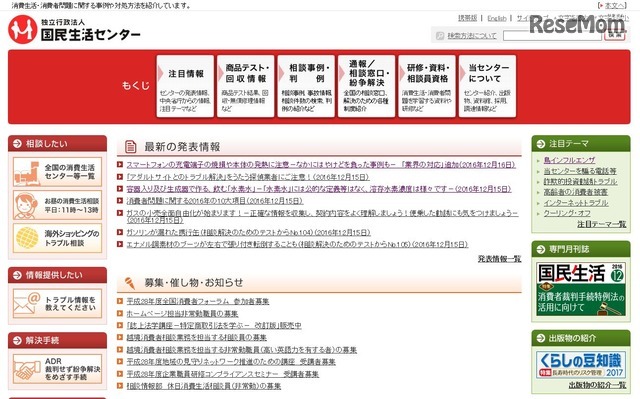
Task: Open 平成28年度全国消費者フォーラム 参加者募集 link
Action: tap(198, 301)
